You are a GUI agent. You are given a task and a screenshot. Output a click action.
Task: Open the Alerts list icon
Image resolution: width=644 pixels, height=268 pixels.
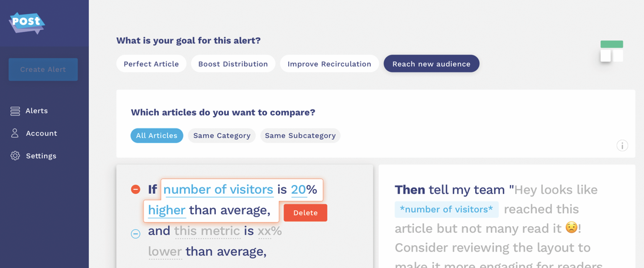[15, 111]
